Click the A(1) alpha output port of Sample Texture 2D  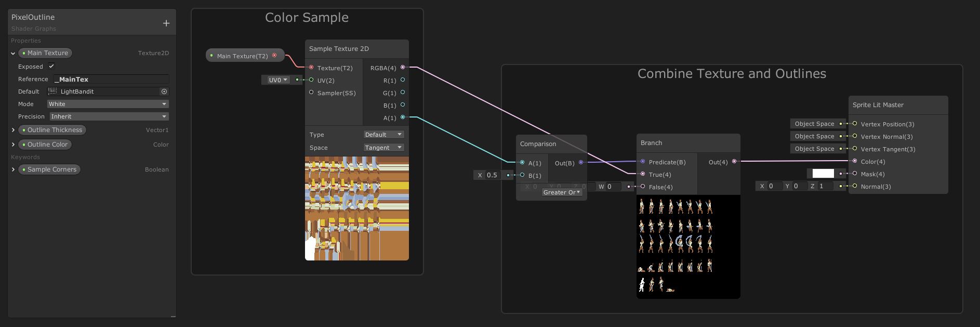click(403, 117)
